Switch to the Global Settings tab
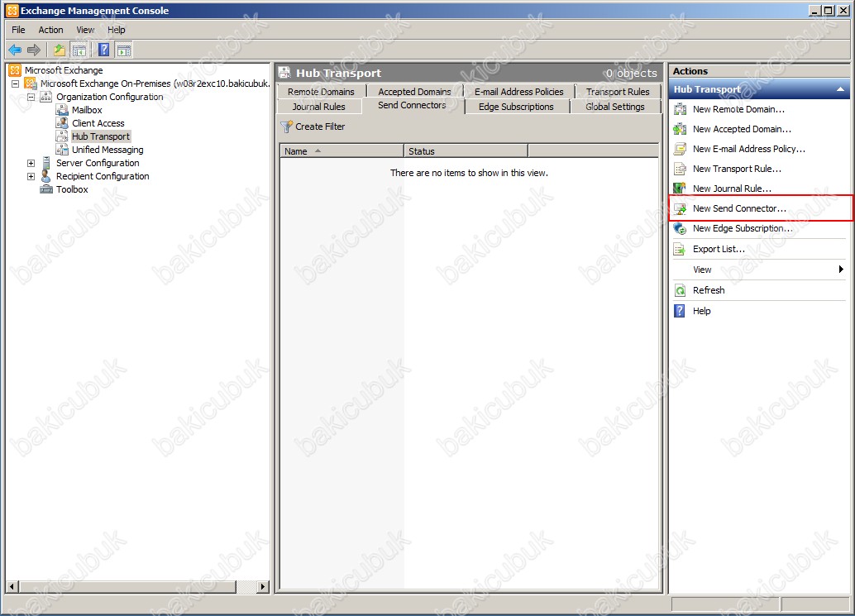Image resolution: width=855 pixels, height=616 pixels. pyautogui.click(x=615, y=107)
